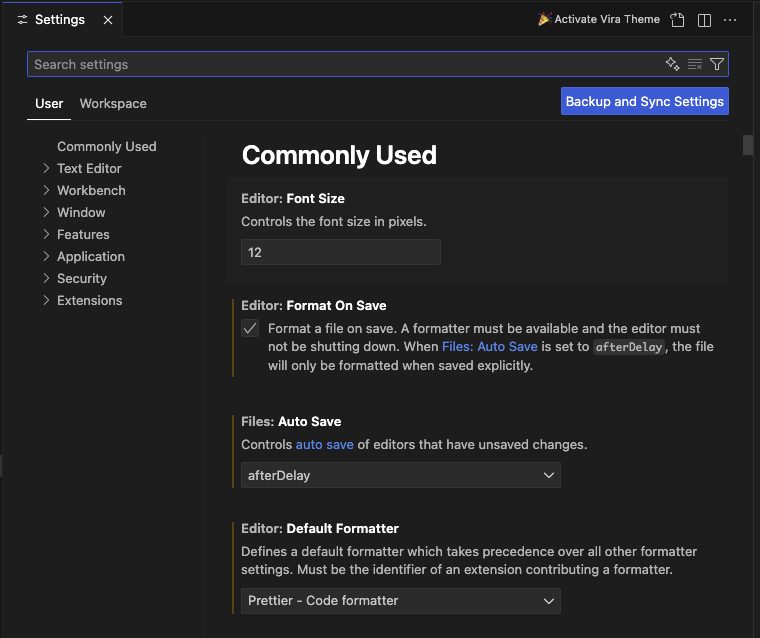Expand the Features tree section

(46, 234)
